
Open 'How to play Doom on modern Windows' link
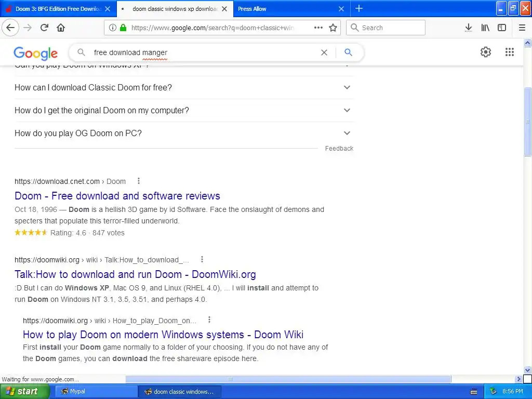pyautogui.click(x=163, y=335)
